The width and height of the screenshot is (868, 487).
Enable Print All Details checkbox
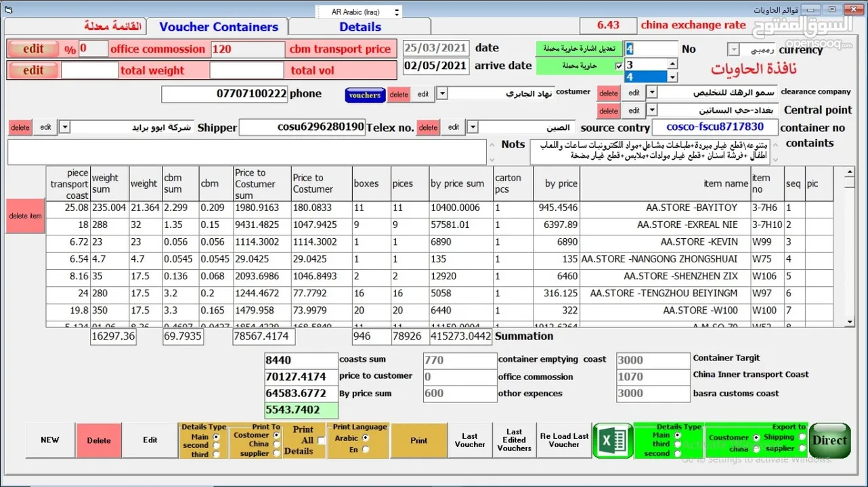322,440
